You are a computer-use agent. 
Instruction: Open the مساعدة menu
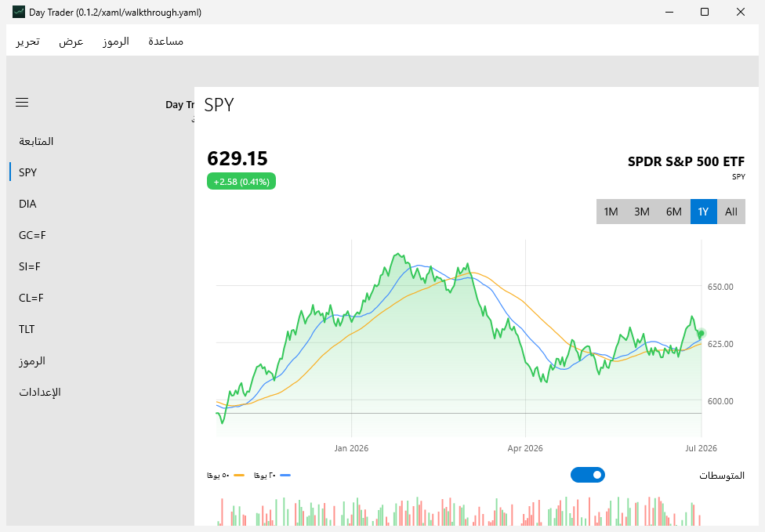click(x=166, y=42)
